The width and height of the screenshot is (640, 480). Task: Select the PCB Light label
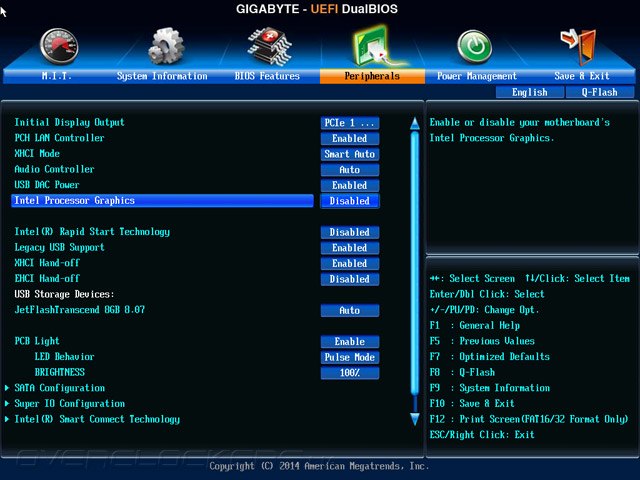37,341
